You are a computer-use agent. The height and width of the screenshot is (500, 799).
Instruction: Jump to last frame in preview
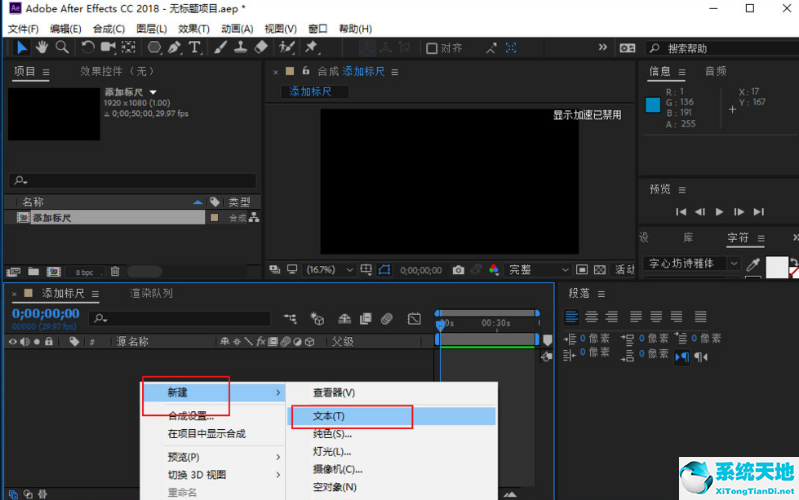759,212
